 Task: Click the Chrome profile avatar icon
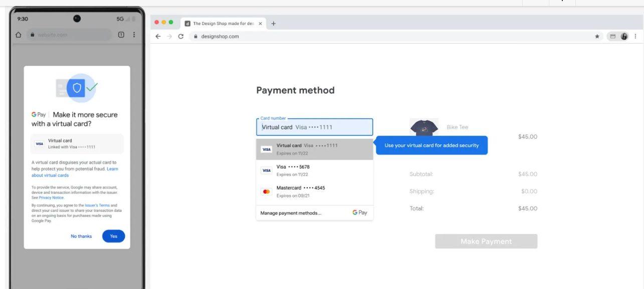point(625,37)
